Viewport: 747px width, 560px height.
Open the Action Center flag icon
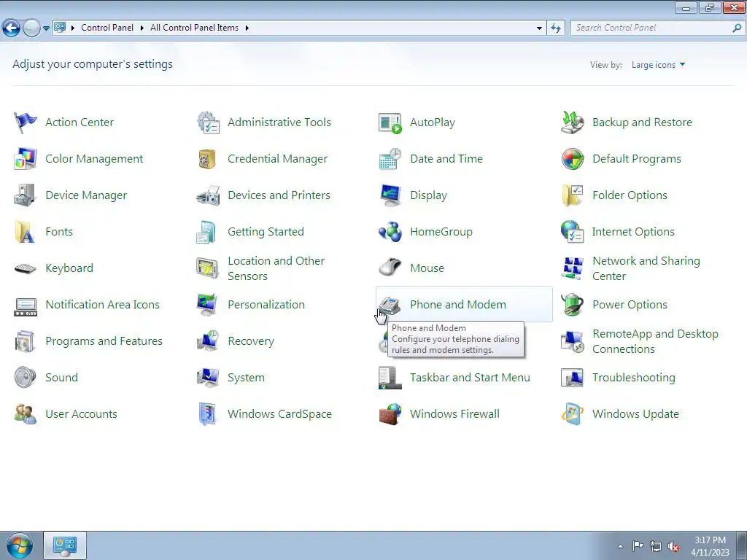click(25, 122)
